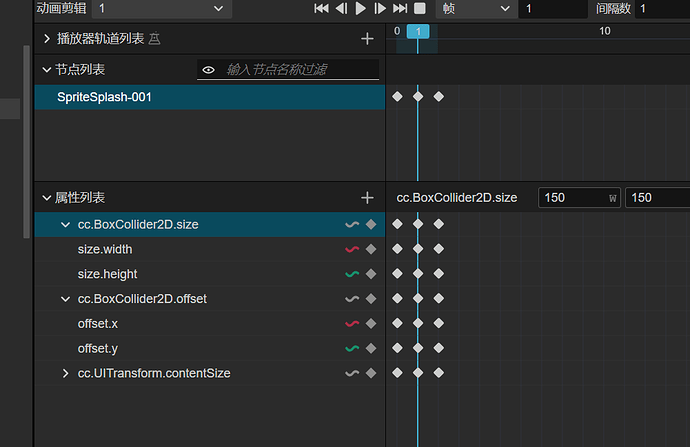Collapse the cc.BoxCollider2D.offset property
Image resolution: width=690 pixels, height=447 pixels.
(x=66, y=299)
